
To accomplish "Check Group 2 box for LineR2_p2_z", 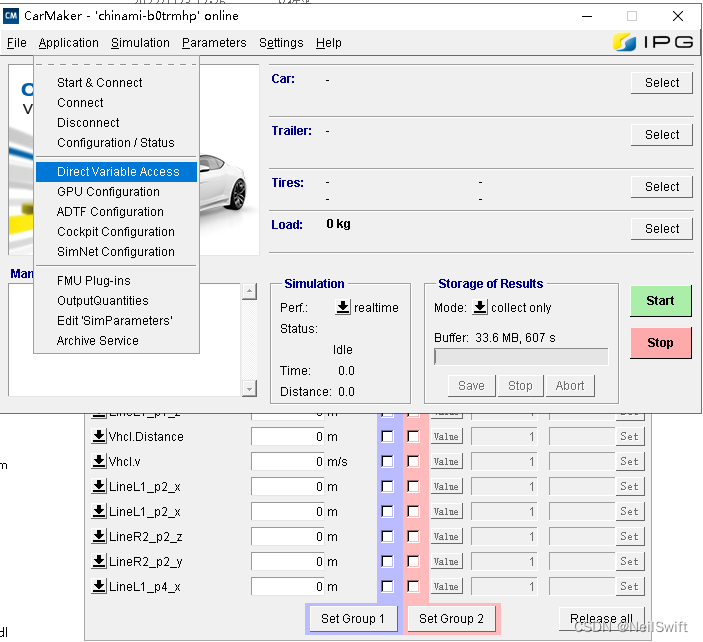I will (413, 536).
